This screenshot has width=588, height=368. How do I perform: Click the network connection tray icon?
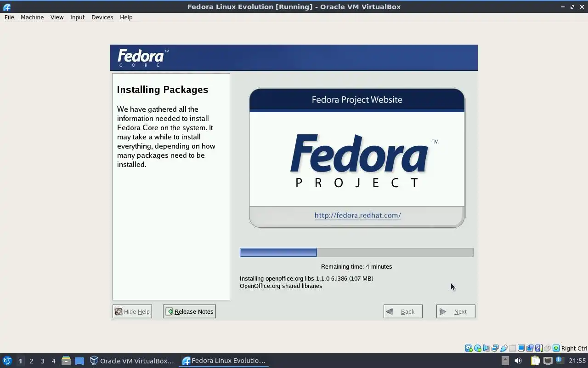click(548, 361)
